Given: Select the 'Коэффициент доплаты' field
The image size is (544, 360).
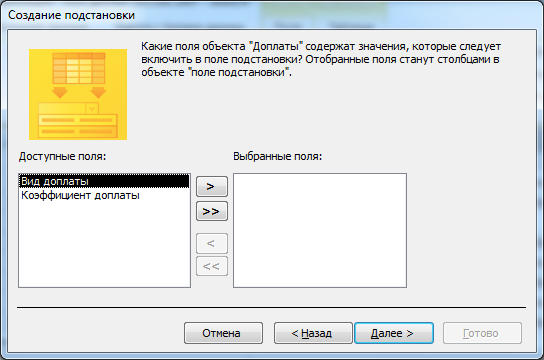Looking at the screenshot, I should click(x=104, y=196).
